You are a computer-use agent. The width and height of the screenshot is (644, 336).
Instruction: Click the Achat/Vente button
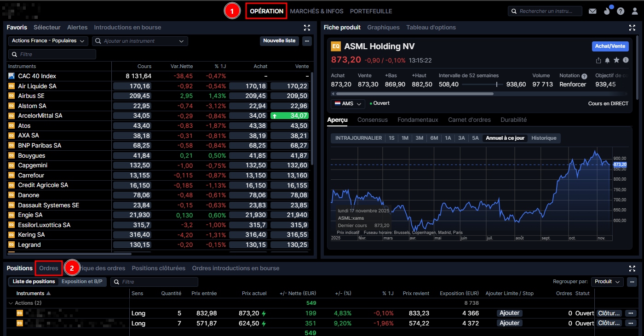point(610,46)
